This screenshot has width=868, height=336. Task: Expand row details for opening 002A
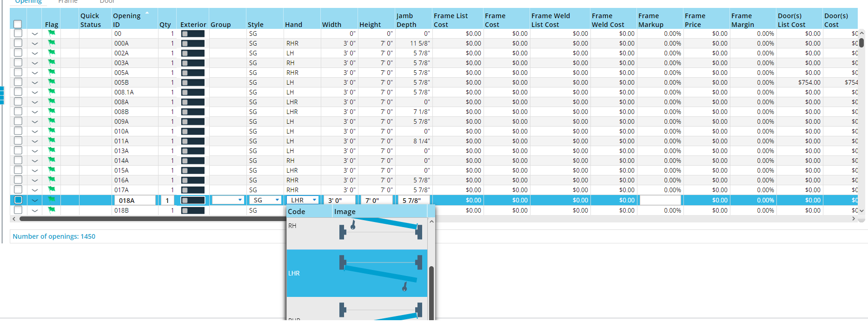coord(35,53)
